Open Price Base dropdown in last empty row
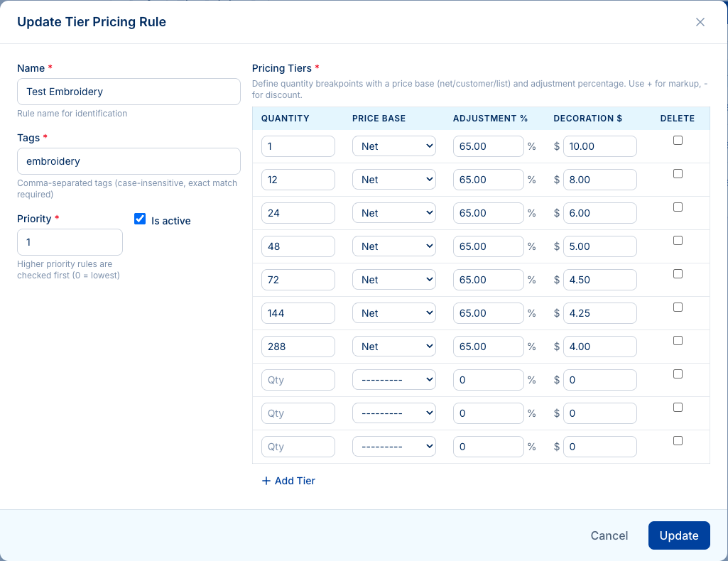 [393, 447]
